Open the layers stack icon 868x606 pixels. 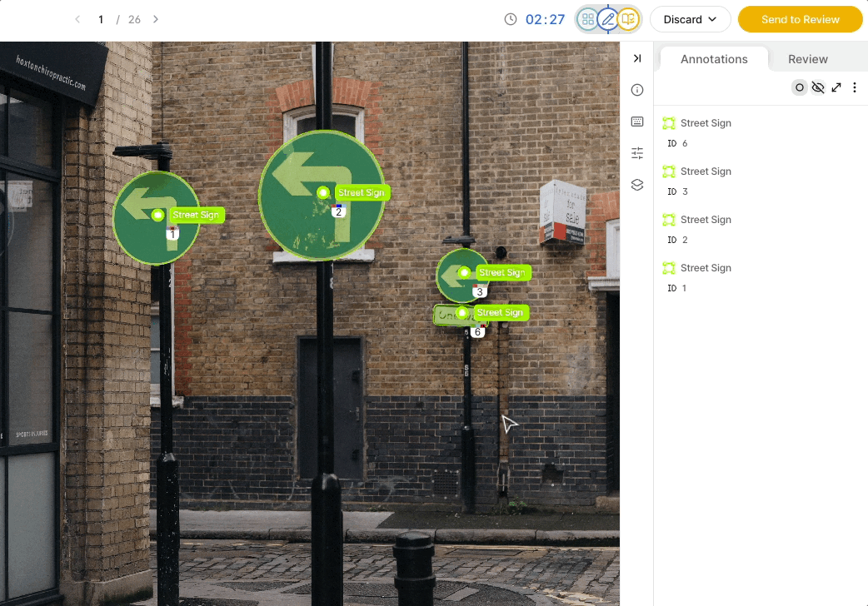point(637,185)
